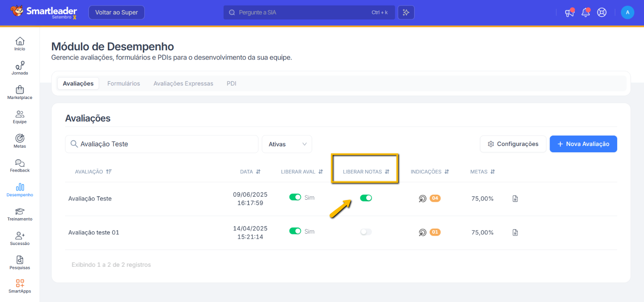
Task: Switch to the Formulários tab
Action: coord(123,83)
